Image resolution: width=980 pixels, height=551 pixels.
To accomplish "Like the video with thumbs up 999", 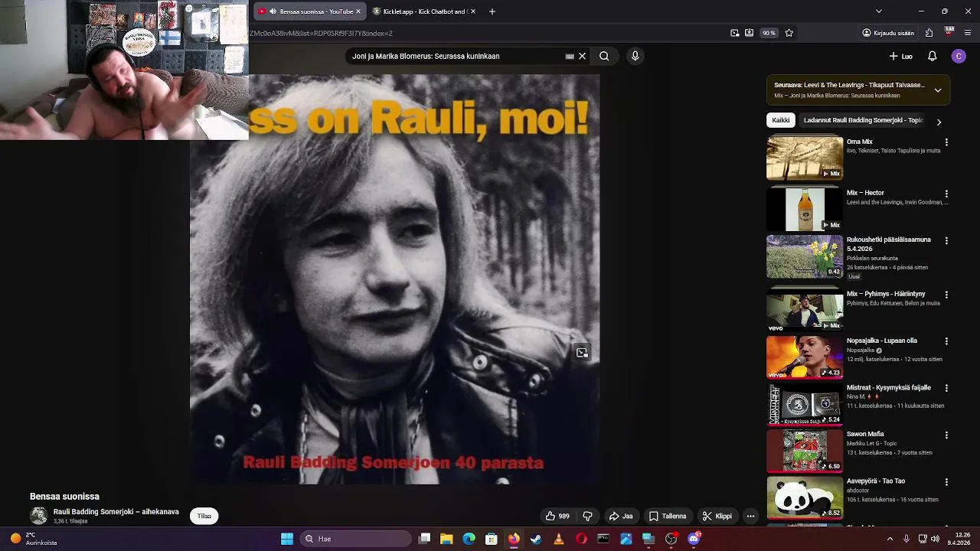I will (x=557, y=516).
